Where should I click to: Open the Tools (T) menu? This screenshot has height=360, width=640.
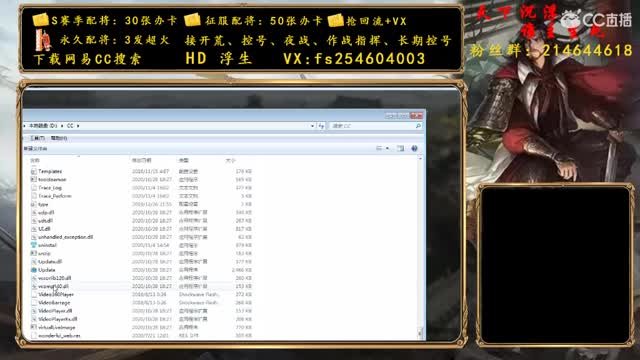pos(38,138)
